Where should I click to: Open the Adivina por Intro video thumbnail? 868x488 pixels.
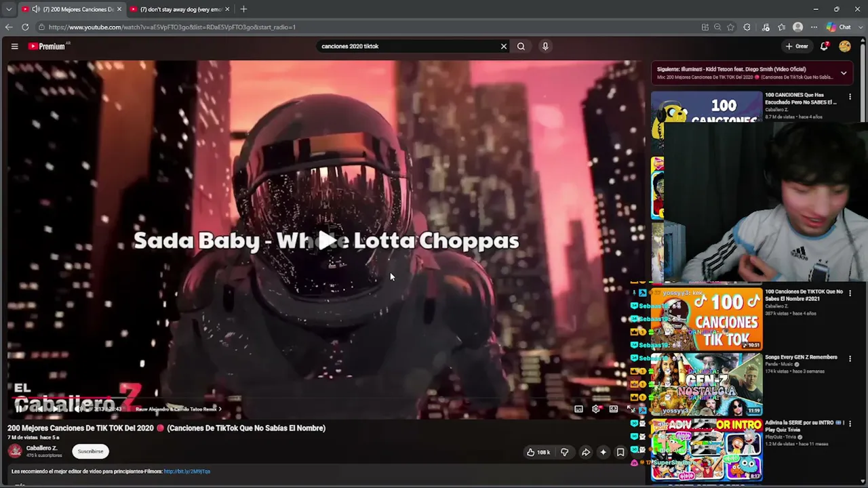pos(707,449)
